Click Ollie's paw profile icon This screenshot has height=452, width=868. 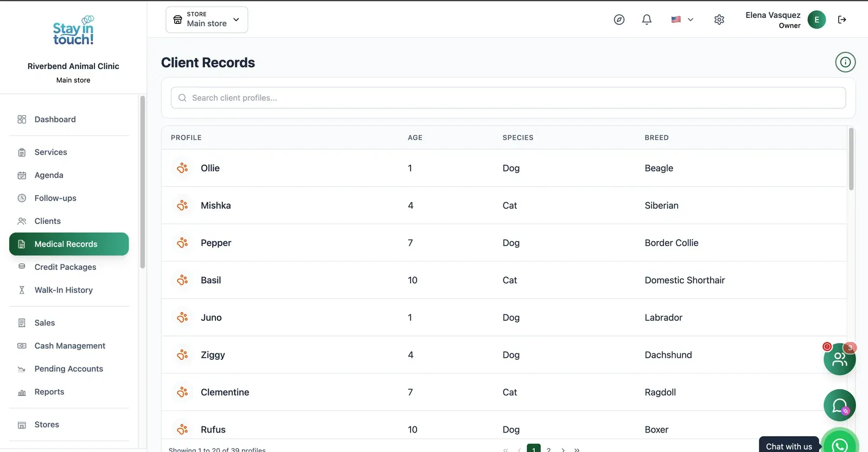click(x=182, y=168)
